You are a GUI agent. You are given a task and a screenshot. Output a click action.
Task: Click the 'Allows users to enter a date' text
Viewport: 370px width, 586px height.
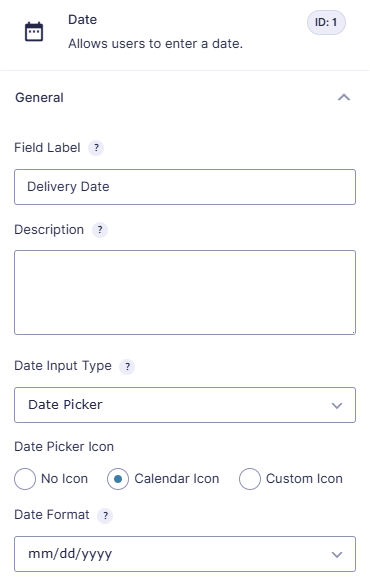[x=155, y=44]
